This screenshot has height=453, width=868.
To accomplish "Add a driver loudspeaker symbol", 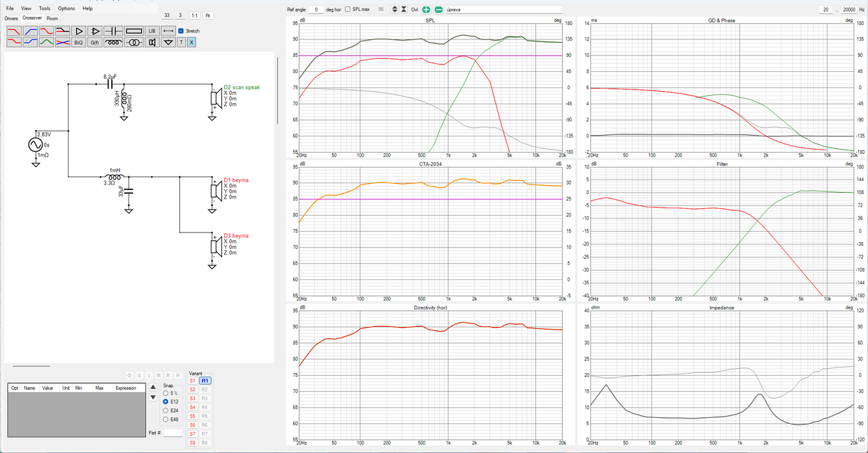I will point(152,42).
